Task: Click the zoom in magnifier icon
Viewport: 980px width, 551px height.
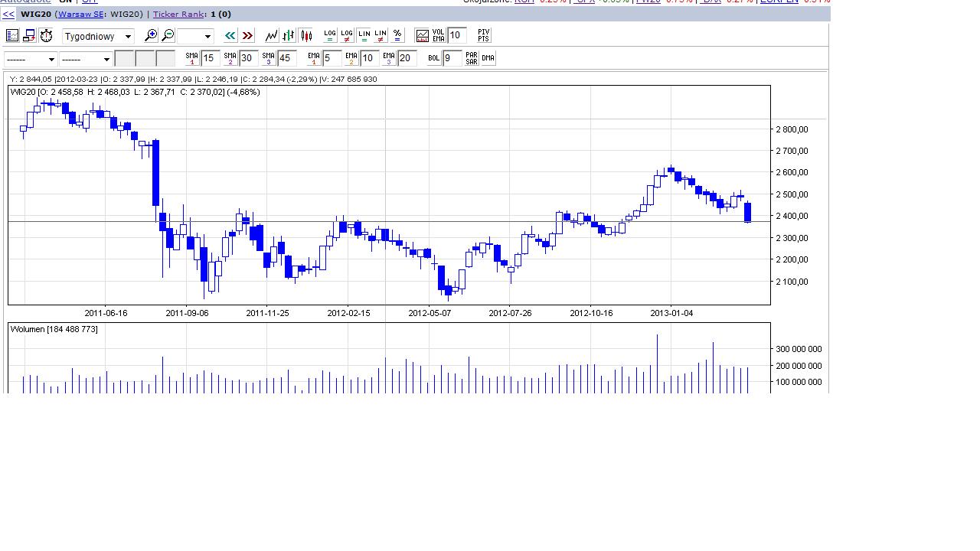Action: point(151,36)
